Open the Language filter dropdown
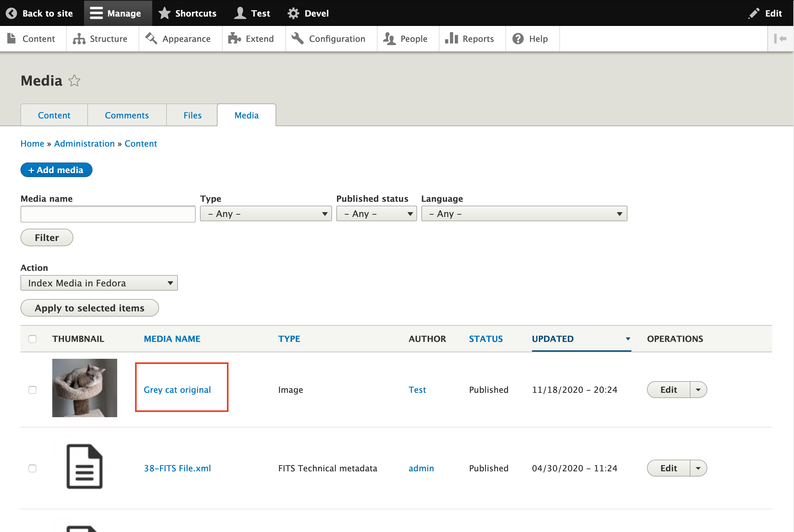The height and width of the screenshot is (532, 794). tap(524, 214)
